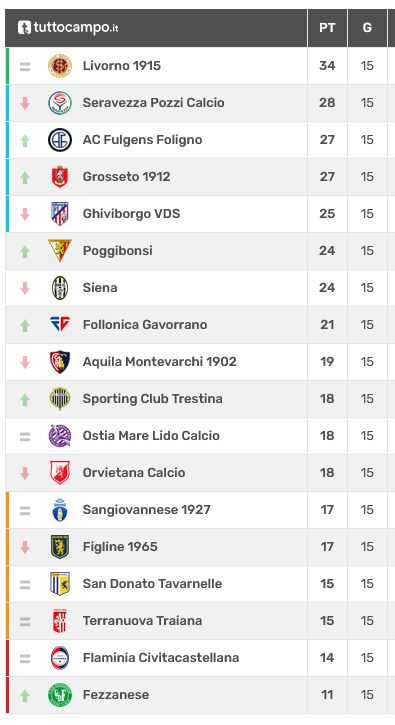
Task: Click the Sporting Club Trestina up-arrow indicator
Action: [25, 399]
